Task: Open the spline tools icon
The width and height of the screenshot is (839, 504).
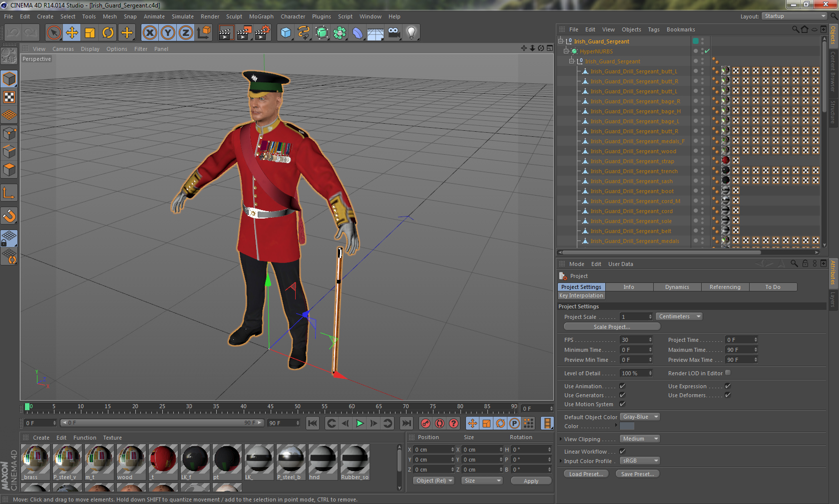Action: (304, 33)
